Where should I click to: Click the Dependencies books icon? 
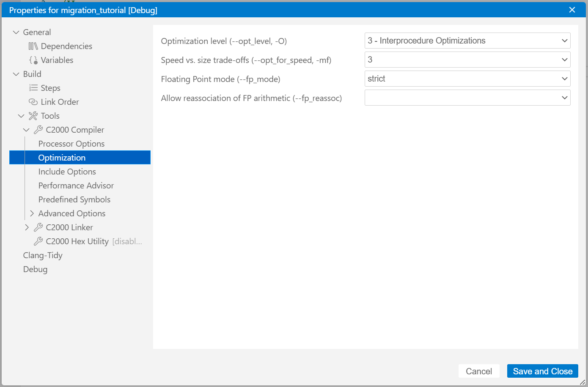33,46
